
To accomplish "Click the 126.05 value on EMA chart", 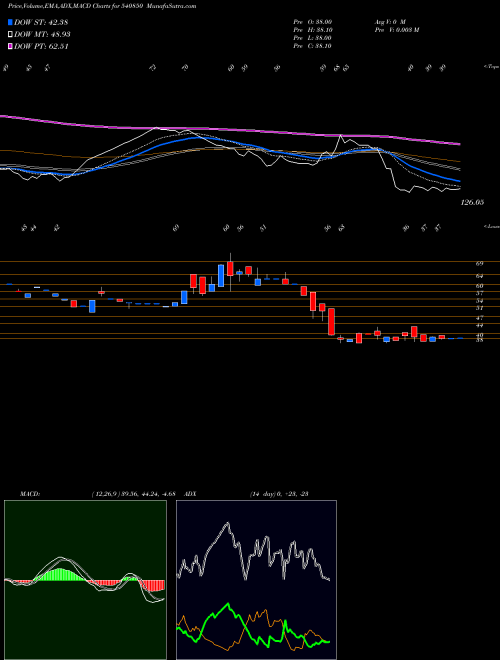I will click(473, 202).
